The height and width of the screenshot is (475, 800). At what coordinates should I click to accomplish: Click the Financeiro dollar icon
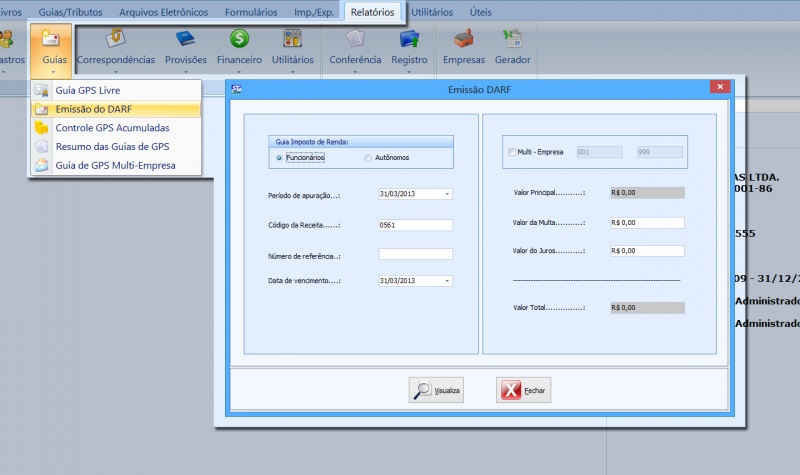click(239, 40)
